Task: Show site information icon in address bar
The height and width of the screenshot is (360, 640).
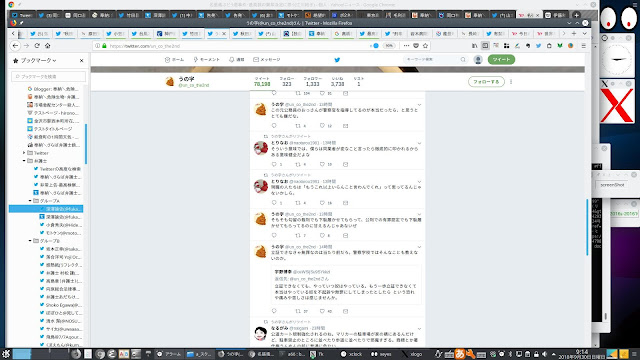Action: click(97, 46)
